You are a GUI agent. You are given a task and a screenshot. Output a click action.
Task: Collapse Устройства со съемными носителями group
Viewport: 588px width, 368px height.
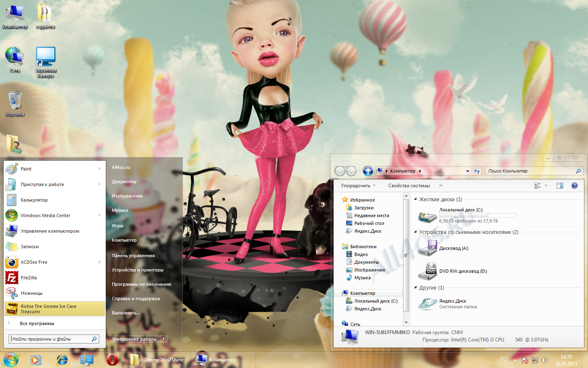416,232
